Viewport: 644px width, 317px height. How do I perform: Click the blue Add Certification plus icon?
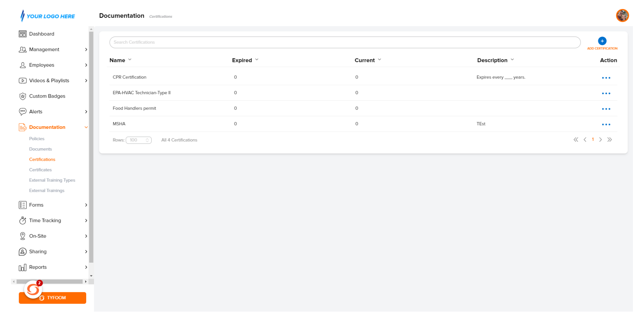[x=602, y=41]
